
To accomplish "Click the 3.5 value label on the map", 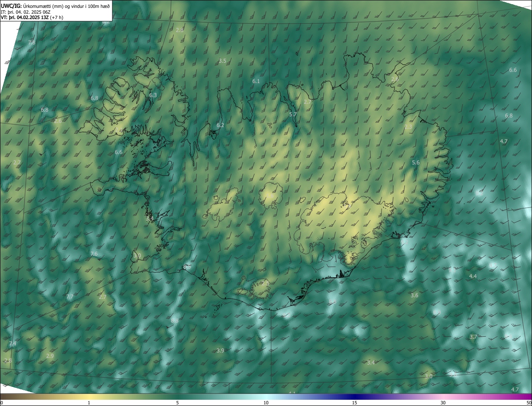I will (222, 61).
